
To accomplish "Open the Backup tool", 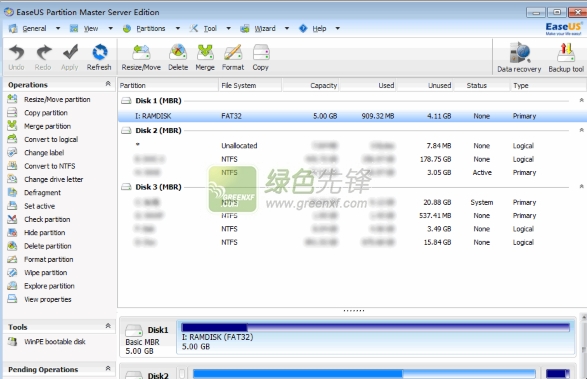I will [566, 57].
